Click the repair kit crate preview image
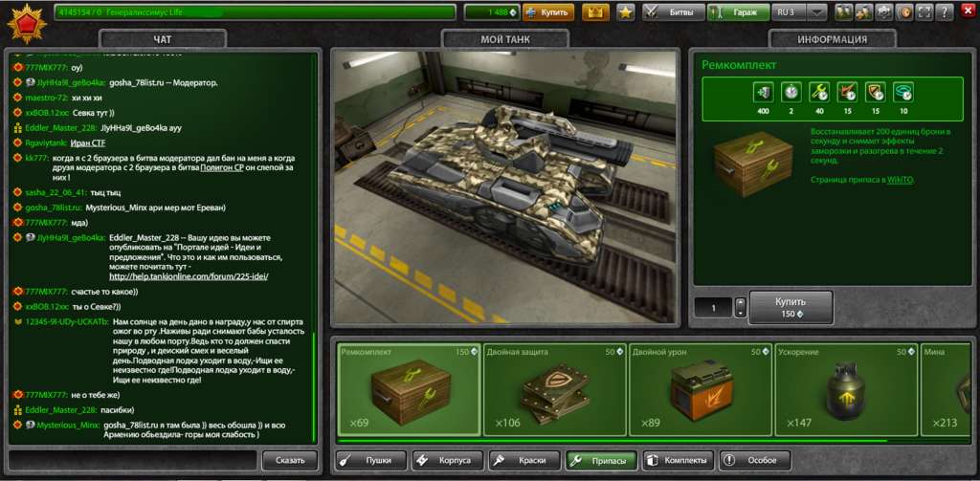980x481 pixels. [x=753, y=164]
